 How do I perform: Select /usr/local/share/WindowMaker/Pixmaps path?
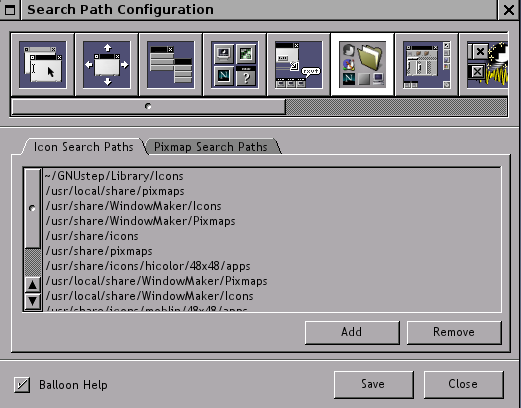pyautogui.click(x=272, y=281)
